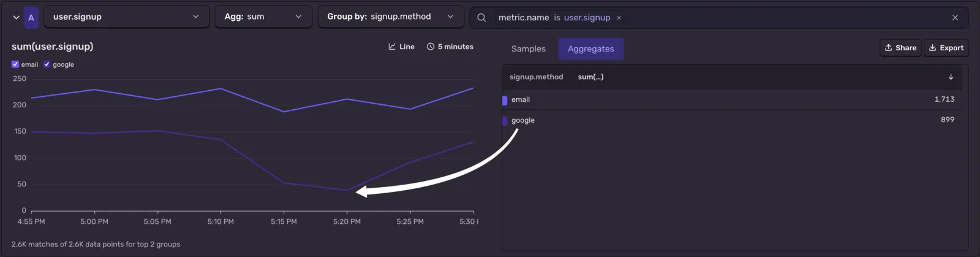Switch to the Aggregates tab
980x257 pixels.
click(x=591, y=49)
